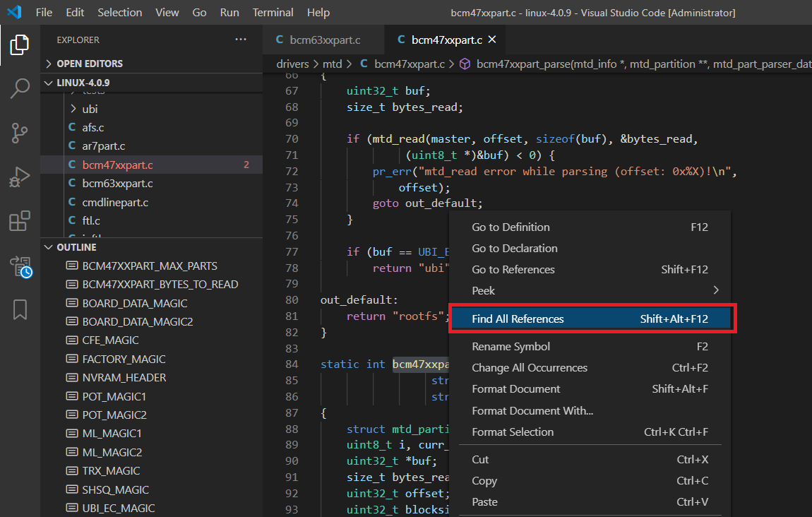The width and height of the screenshot is (812, 517).
Task: Open Explorer more actions ellipsis
Action: (241, 40)
